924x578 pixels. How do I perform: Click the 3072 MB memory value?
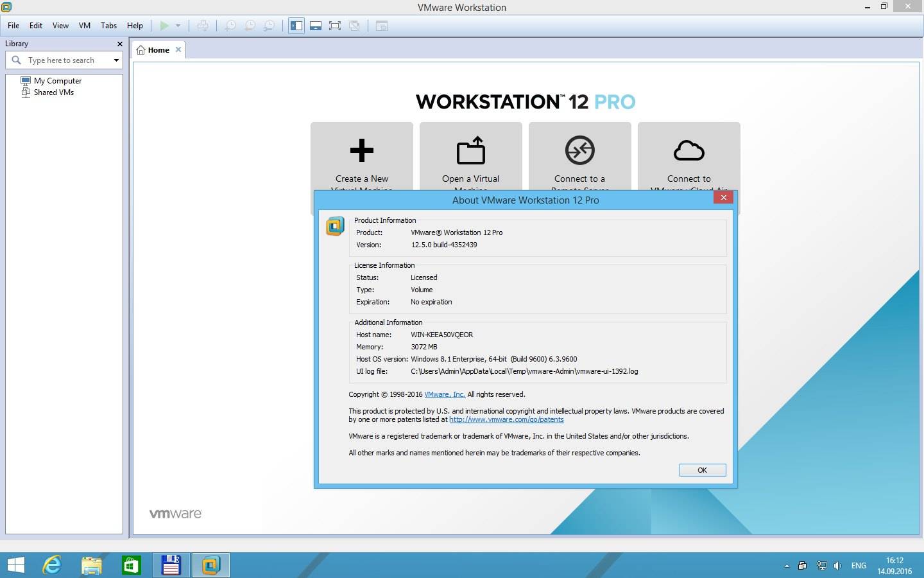(424, 347)
